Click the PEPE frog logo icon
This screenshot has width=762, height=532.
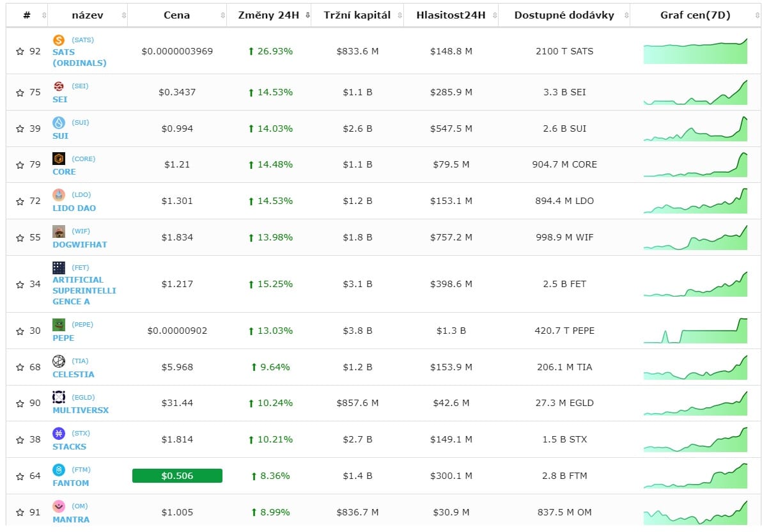pyautogui.click(x=59, y=324)
